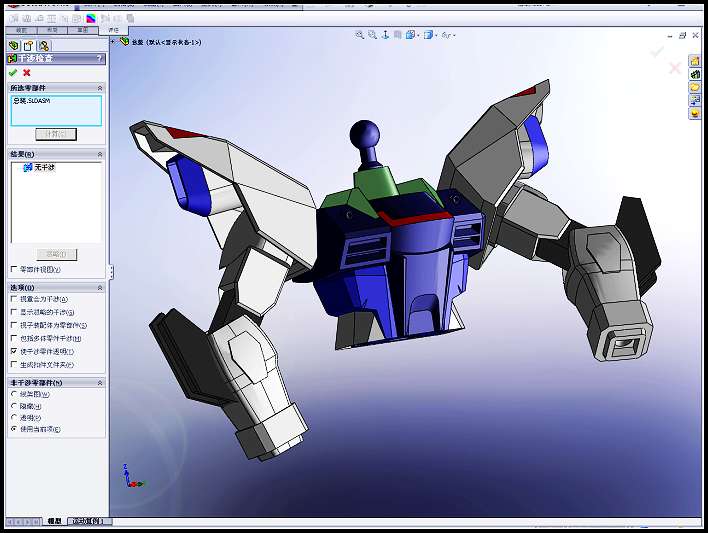Click the selected components box with 总装.SLDASM
Image resolution: width=708 pixels, height=533 pixels.
pyautogui.click(x=56, y=111)
